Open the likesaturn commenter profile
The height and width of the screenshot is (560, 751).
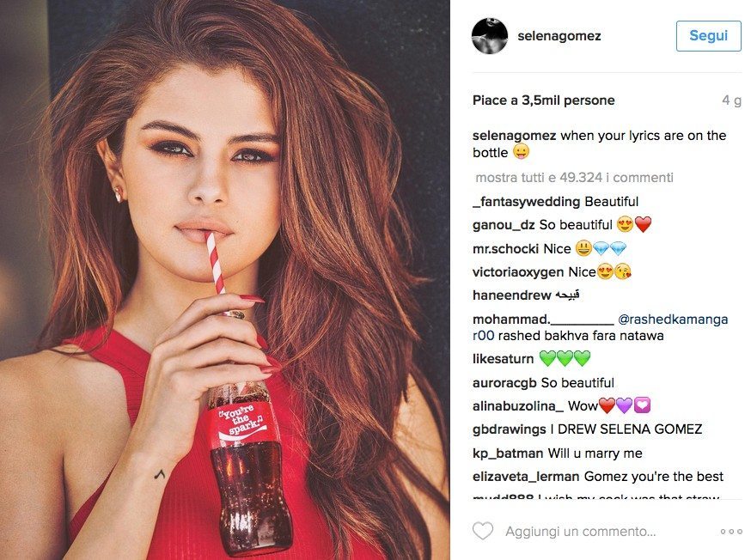click(503, 359)
